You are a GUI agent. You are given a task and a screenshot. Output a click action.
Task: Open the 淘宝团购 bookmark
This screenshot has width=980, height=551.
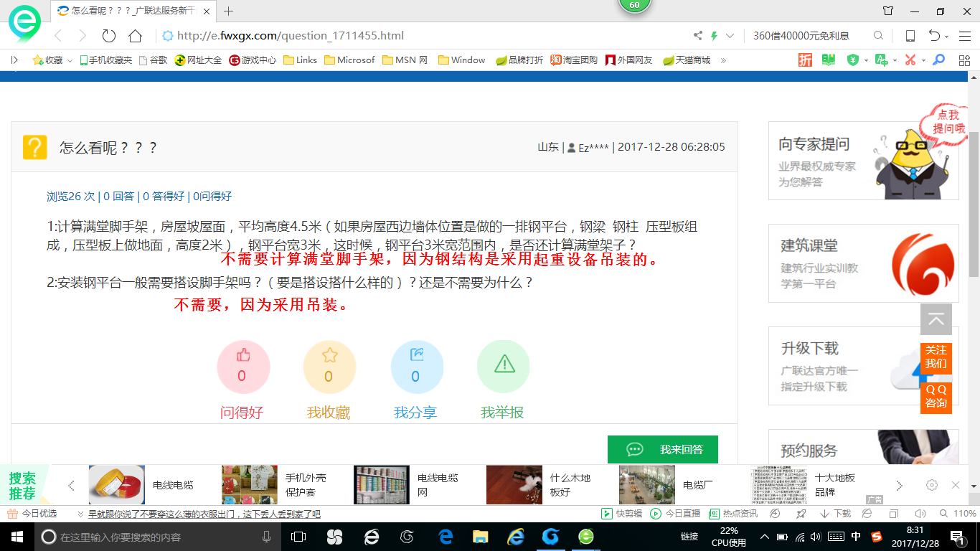(x=574, y=60)
